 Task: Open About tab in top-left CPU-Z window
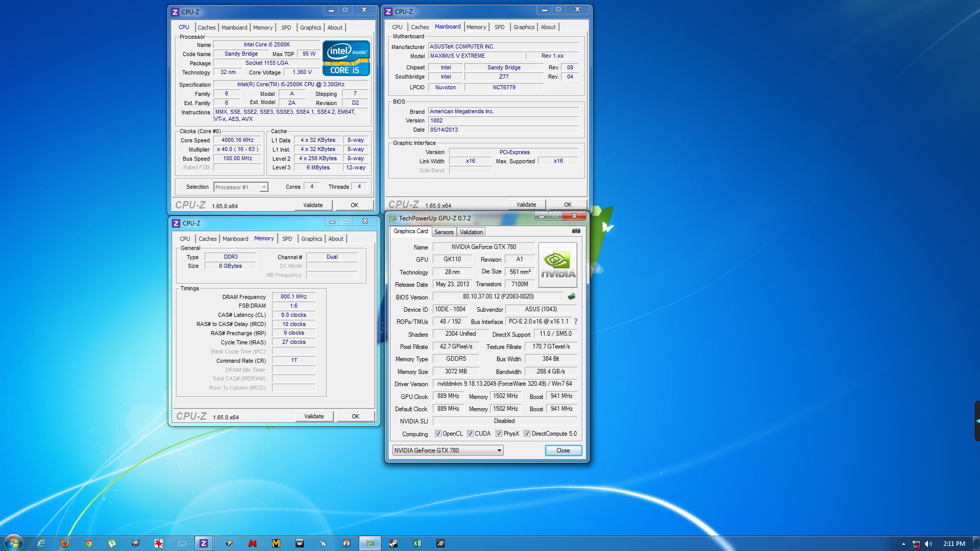335,28
